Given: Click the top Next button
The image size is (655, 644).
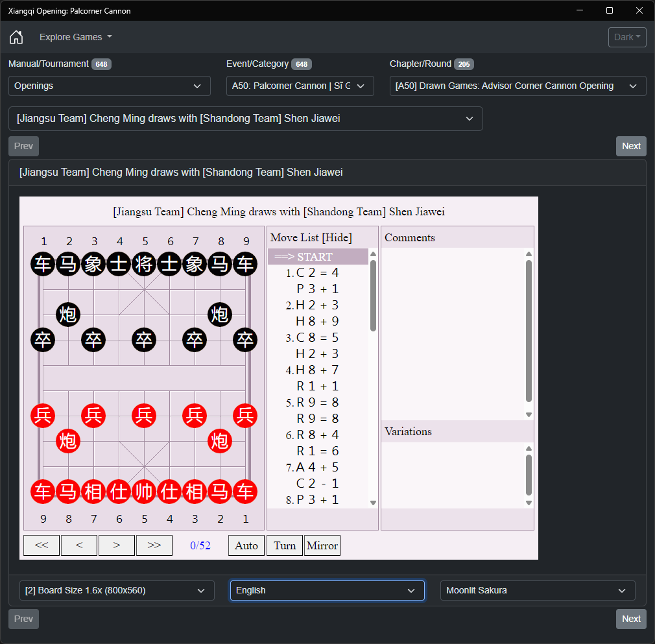Looking at the screenshot, I should 631,146.
